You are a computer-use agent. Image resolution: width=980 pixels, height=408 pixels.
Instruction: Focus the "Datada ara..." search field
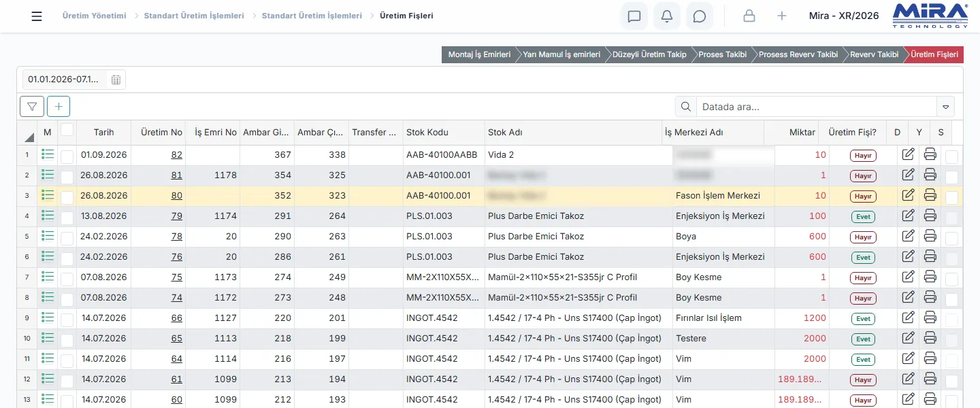(817, 107)
